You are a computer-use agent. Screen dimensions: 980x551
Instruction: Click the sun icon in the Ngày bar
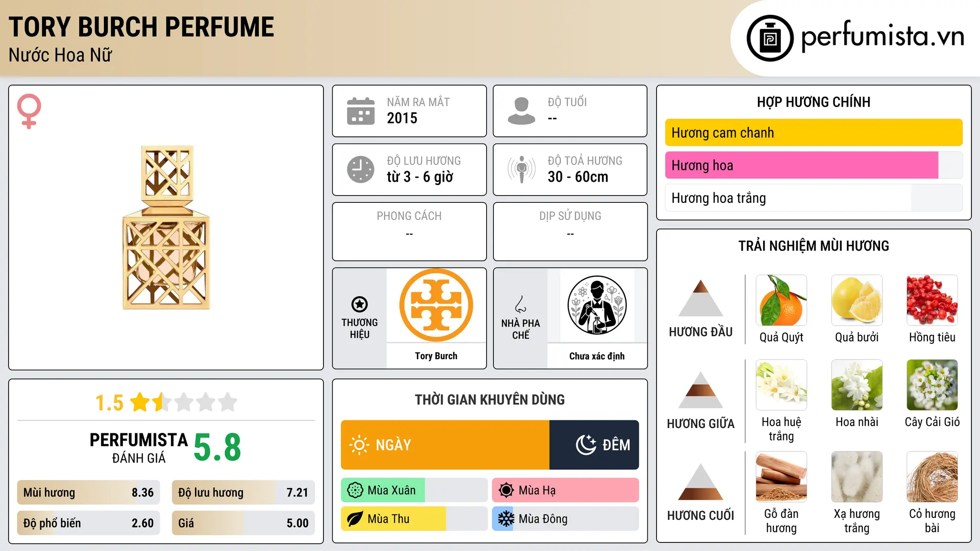359,445
